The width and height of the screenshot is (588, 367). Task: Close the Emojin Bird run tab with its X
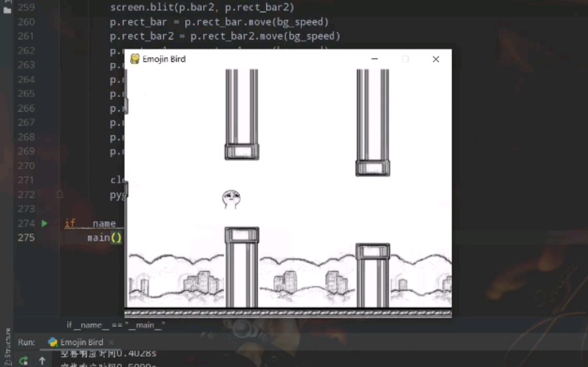pyautogui.click(x=112, y=342)
